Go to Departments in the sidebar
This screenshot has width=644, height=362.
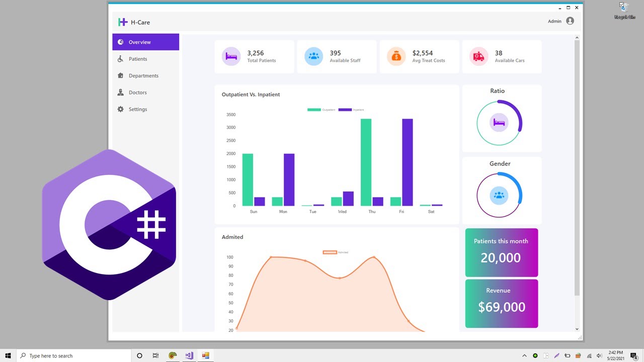(x=145, y=75)
